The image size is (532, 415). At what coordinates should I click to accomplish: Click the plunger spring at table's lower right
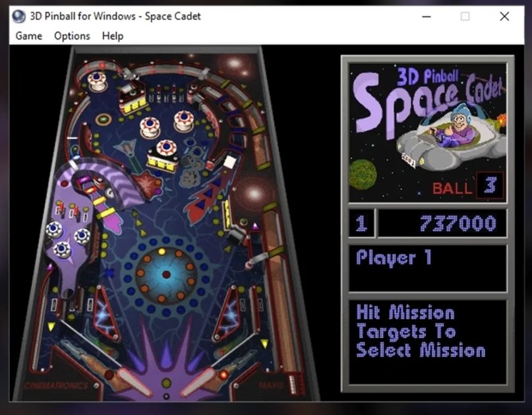(x=293, y=383)
